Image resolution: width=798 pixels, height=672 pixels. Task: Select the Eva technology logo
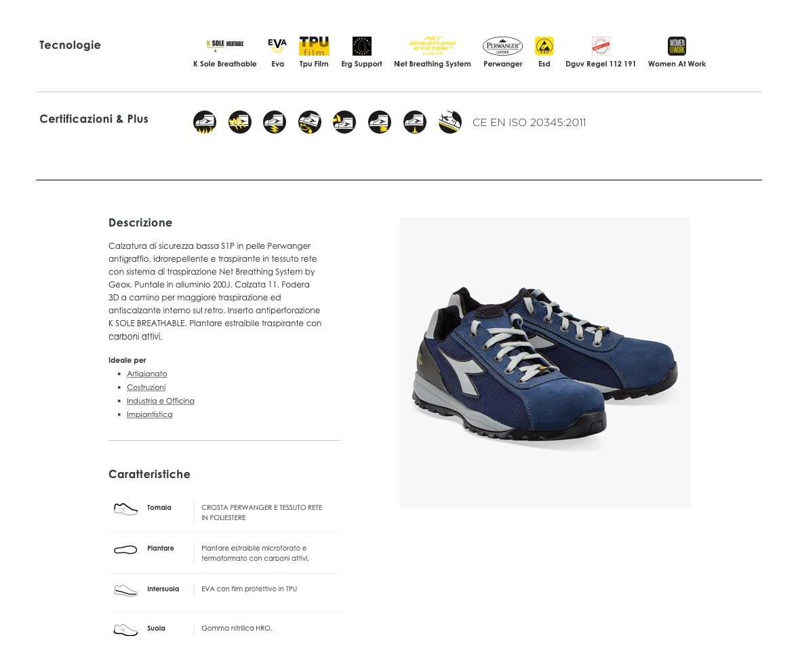tap(277, 45)
